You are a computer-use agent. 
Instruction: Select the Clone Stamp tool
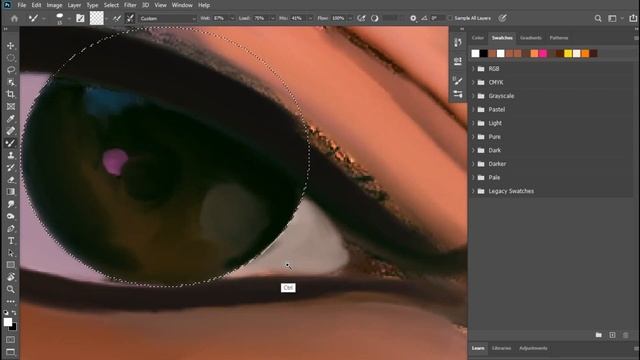11,155
